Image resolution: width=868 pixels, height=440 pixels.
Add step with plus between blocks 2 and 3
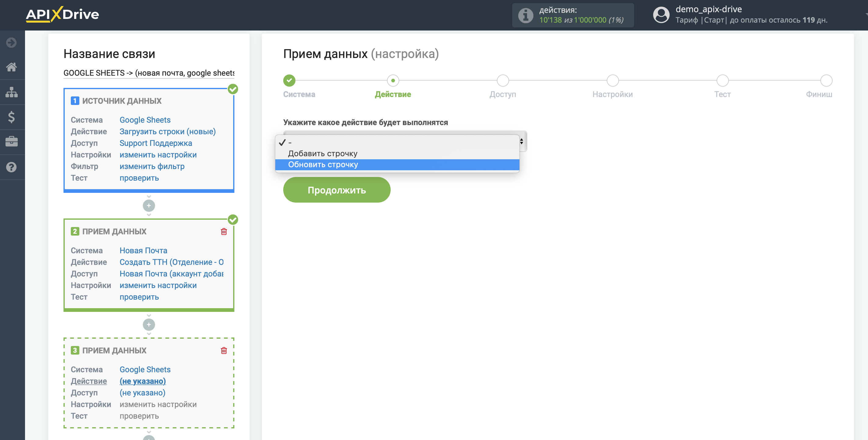149,325
